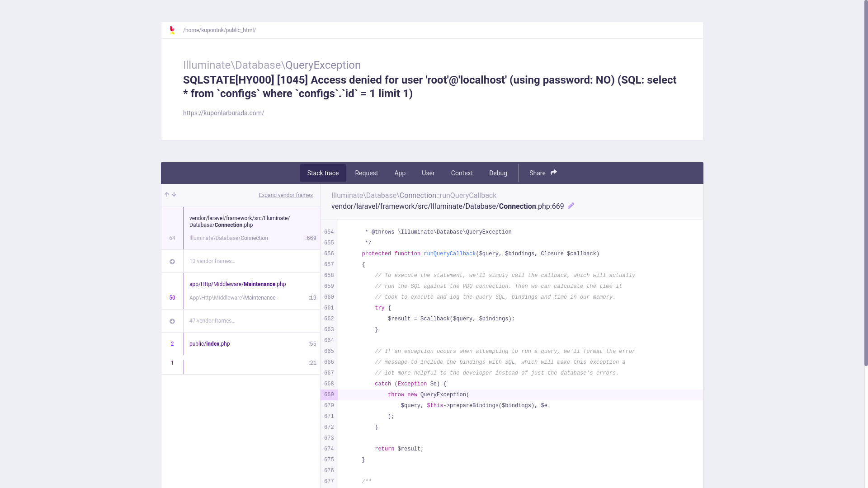Click the runQueryCallback function definition line
Viewport: 868px width, 488px height.
coord(481,254)
